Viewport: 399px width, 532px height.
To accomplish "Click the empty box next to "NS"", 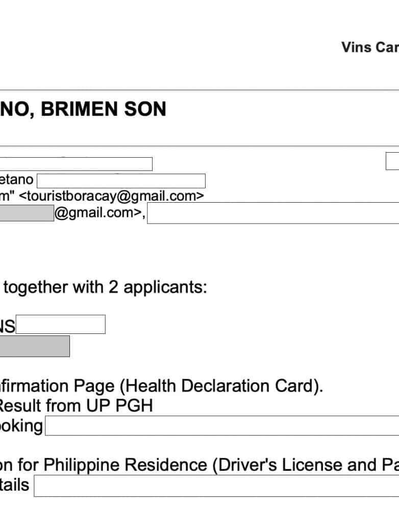I will [x=61, y=325].
